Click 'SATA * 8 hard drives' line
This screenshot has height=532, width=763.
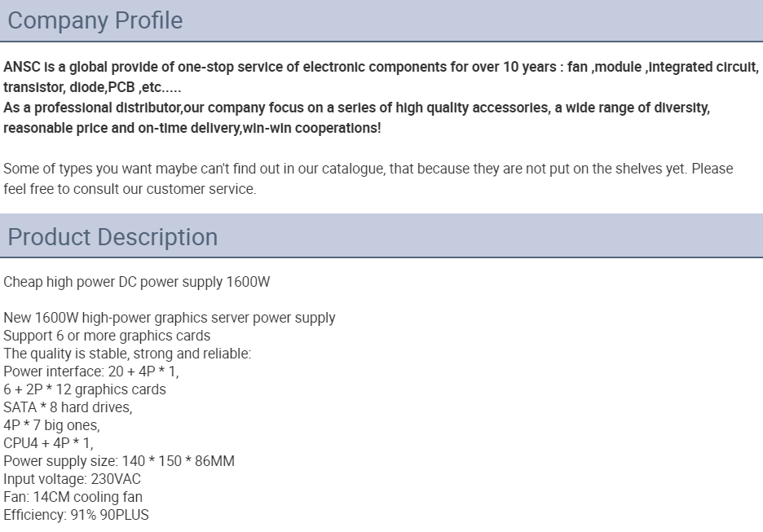pyautogui.click(x=68, y=407)
